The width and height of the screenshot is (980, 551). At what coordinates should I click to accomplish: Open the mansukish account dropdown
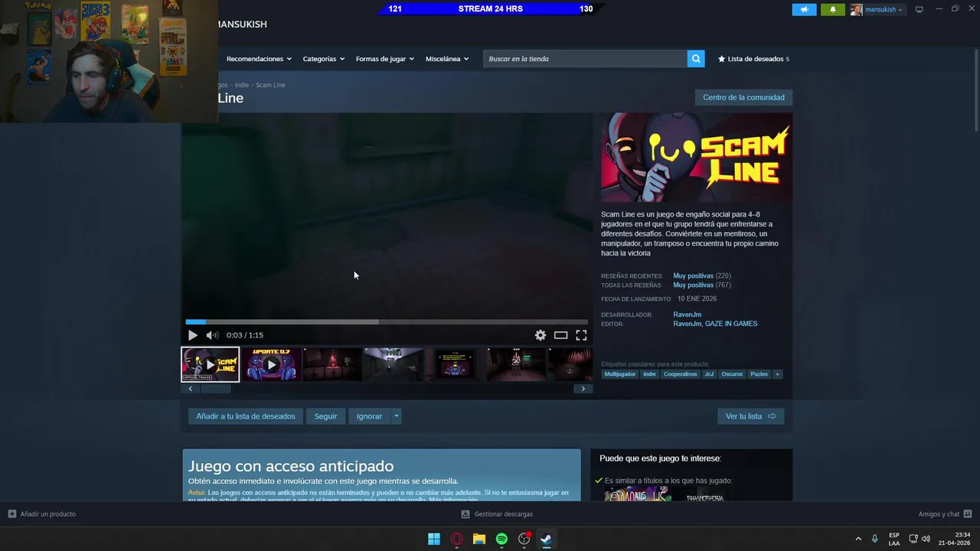(x=884, y=9)
